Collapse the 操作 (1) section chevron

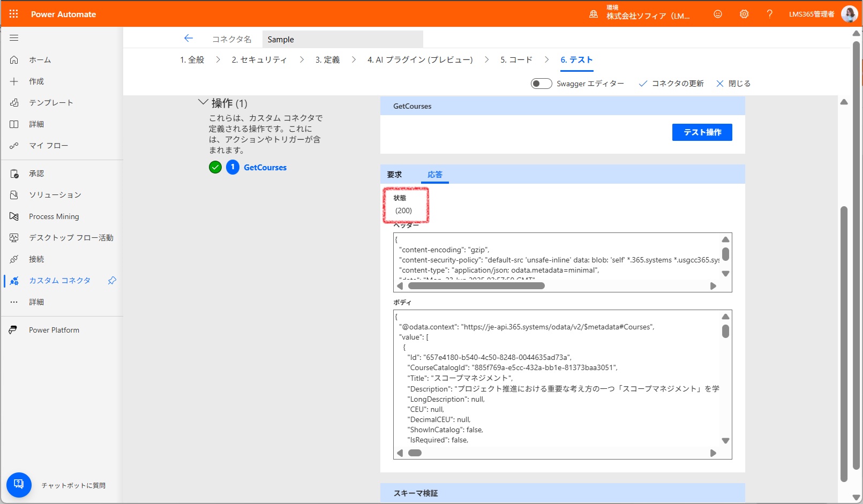203,102
